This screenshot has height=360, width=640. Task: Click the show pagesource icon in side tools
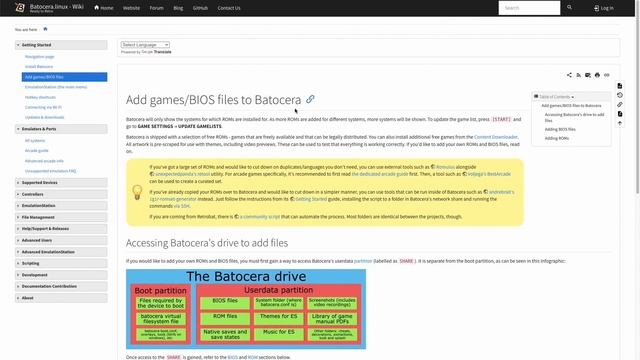tap(620, 86)
